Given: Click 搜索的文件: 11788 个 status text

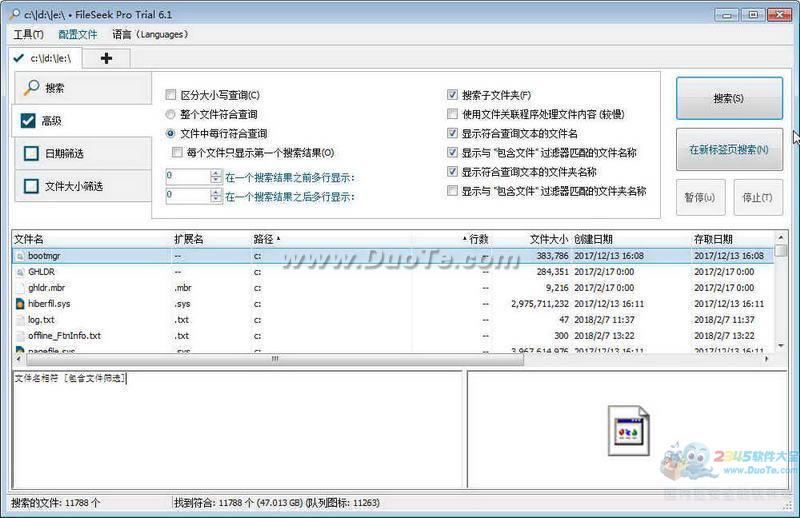Looking at the screenshot, I should [56, 503].
